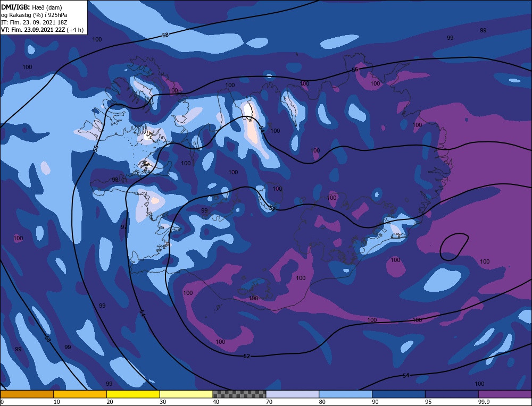
Task: Click the "98" humidity value on the map
Action: click(x=115, y=180)
